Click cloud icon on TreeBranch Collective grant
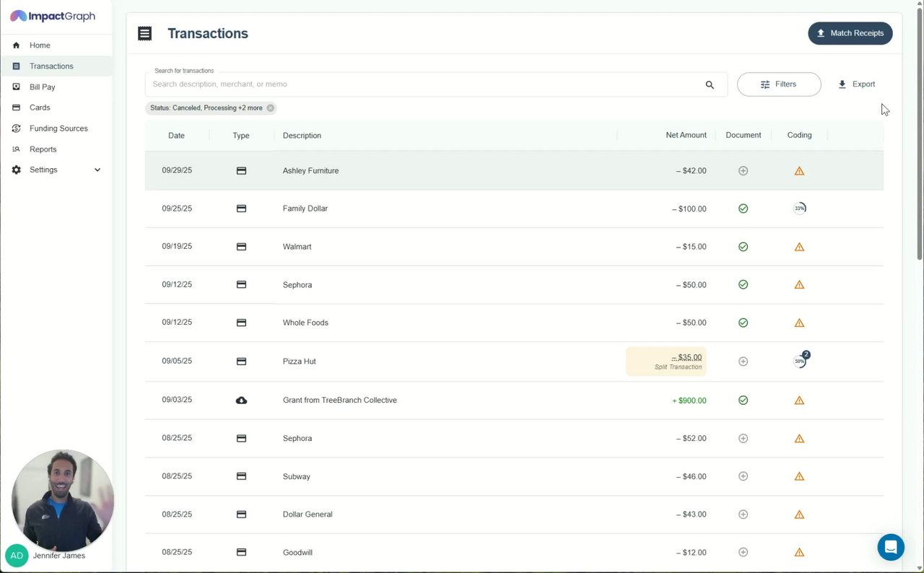This screenshot has width=924, height=573. click(x=241, y=401)
